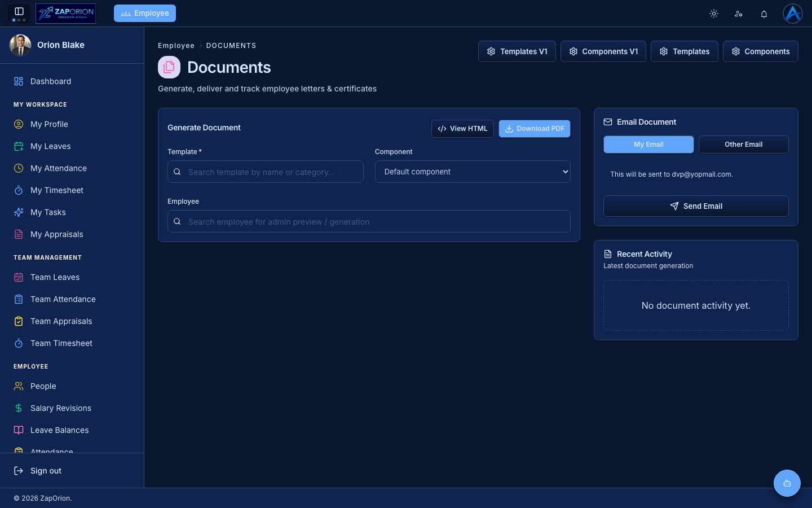Image resolution: width=812 pixels, height=508 pixels.
Task: Click the My Tasks sparkle icon
Action: pos(19,212)
